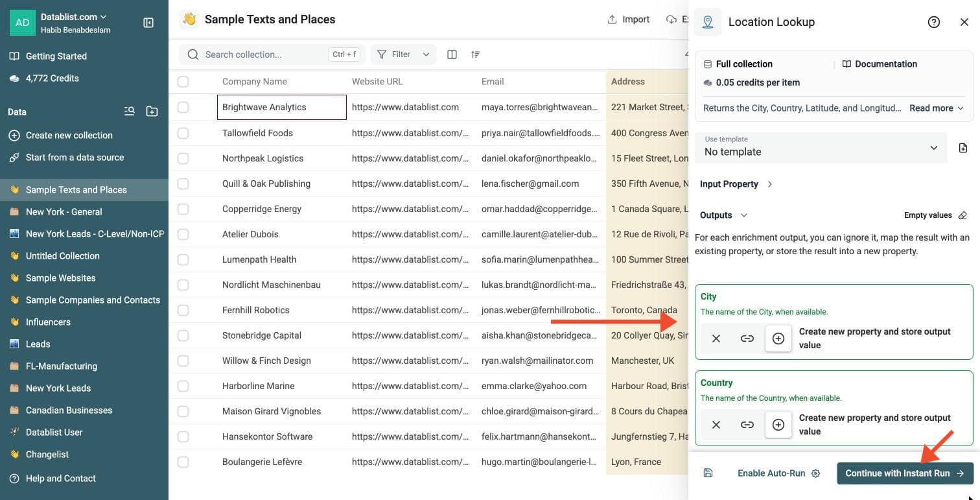Click the Auto-Run settings gear icon
Image resolution: width=980 pixels, height=500 pixels.
[816, 473]
